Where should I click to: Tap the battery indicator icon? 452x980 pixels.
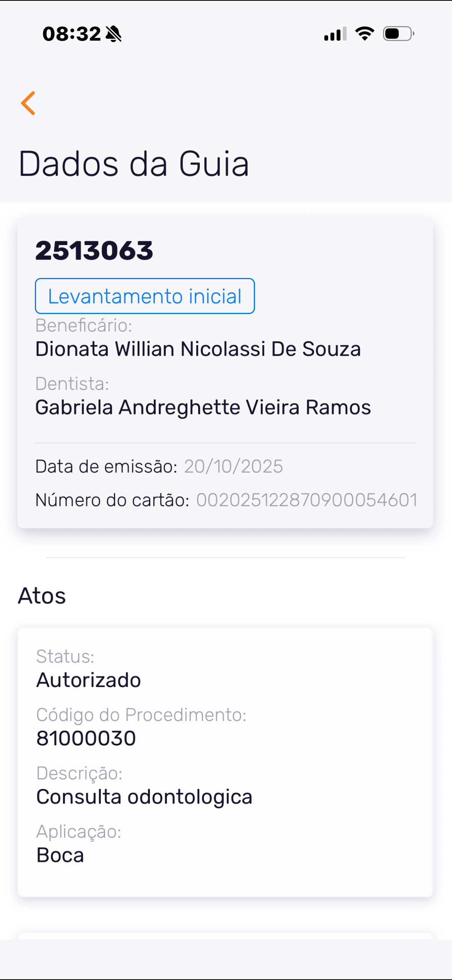[398, 34]
